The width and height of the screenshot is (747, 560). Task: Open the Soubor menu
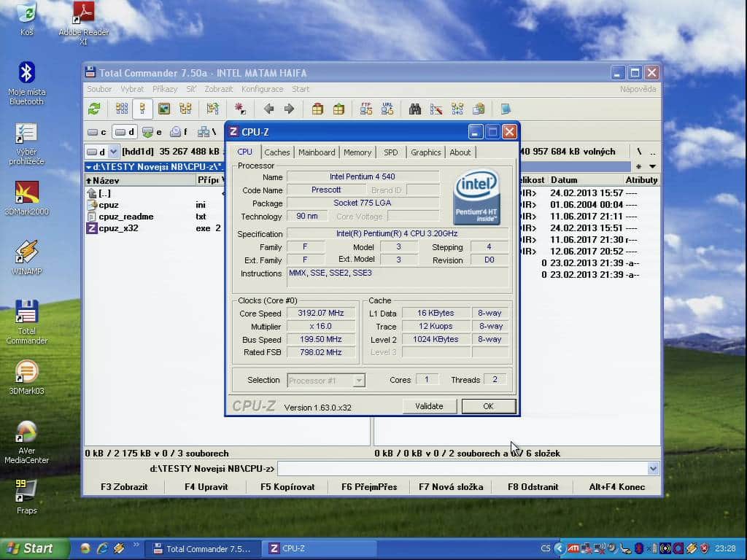pyautogui.click(x=99, y=89)
